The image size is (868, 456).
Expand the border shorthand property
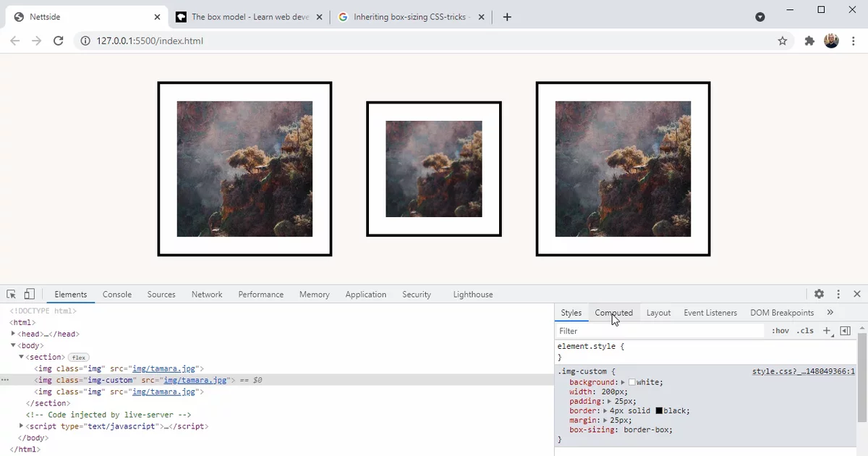[x=605, y=410]
